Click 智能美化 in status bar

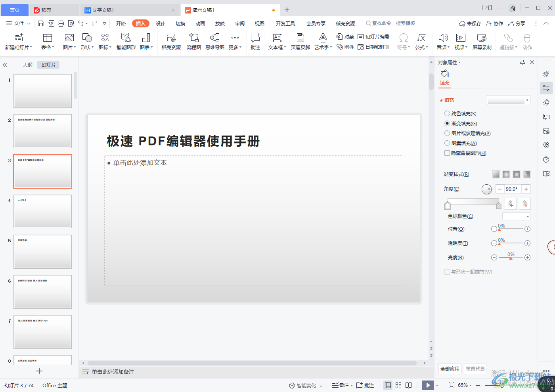coord(303,385)
